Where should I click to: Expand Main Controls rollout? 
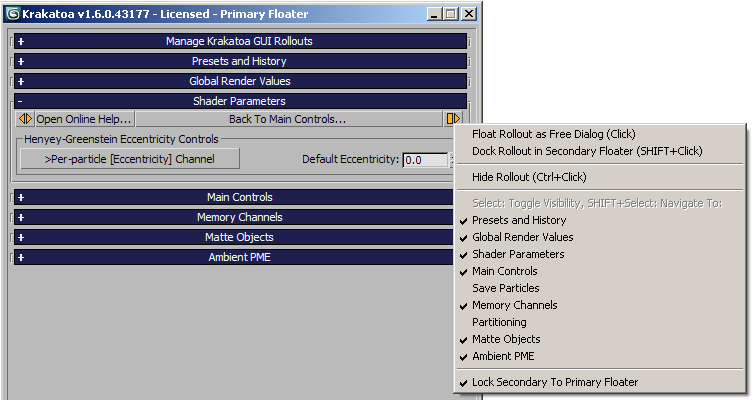[234, 197]
